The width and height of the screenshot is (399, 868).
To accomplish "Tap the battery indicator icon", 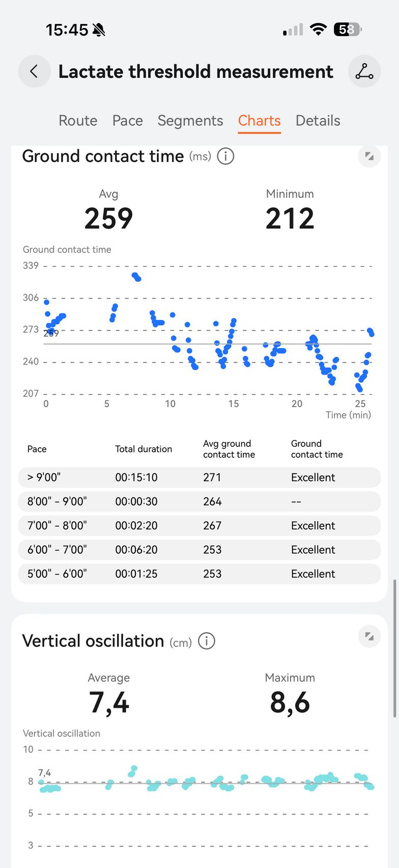I will pyautogui.click(x=347, y=30).
